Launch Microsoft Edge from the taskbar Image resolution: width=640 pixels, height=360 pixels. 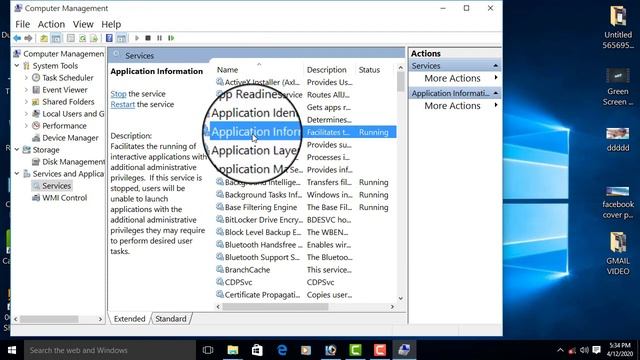click(x=282, y=350)
